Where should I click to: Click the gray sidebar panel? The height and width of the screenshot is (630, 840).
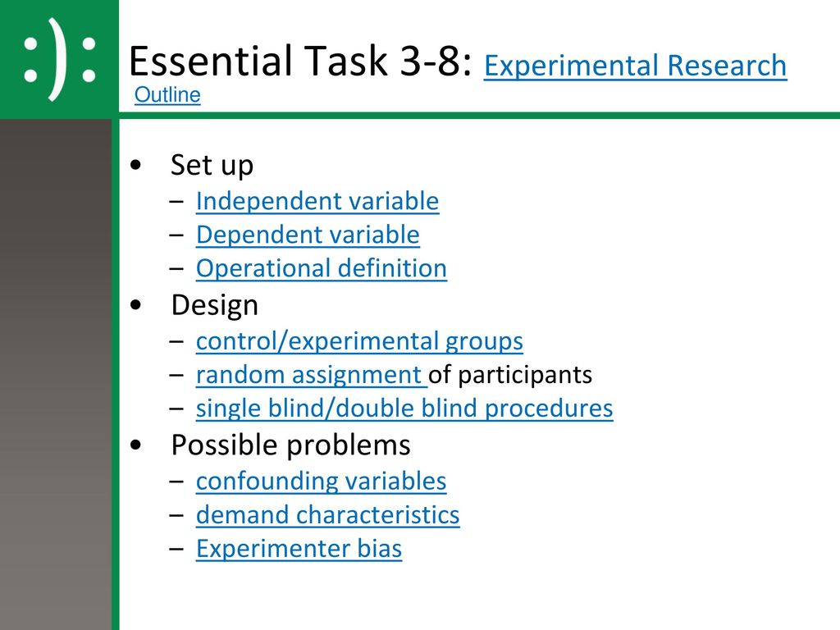[56, 374]
